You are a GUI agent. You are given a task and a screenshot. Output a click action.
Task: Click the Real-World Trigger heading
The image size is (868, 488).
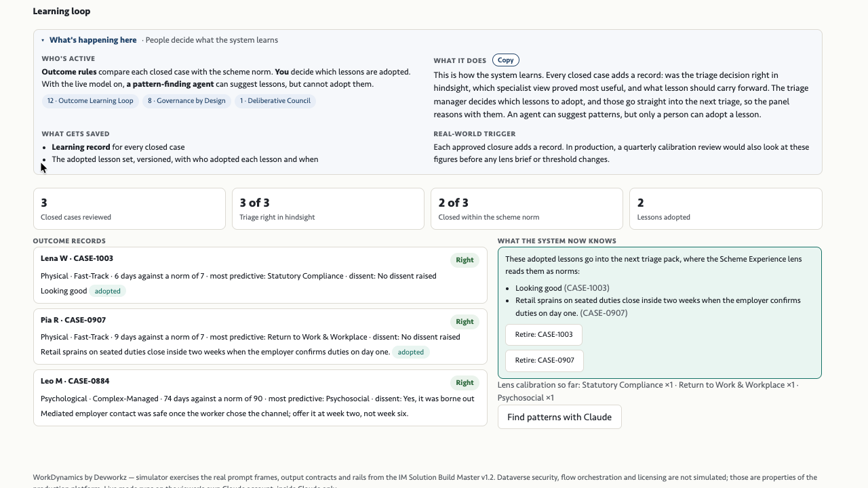(x=475, y=134)
